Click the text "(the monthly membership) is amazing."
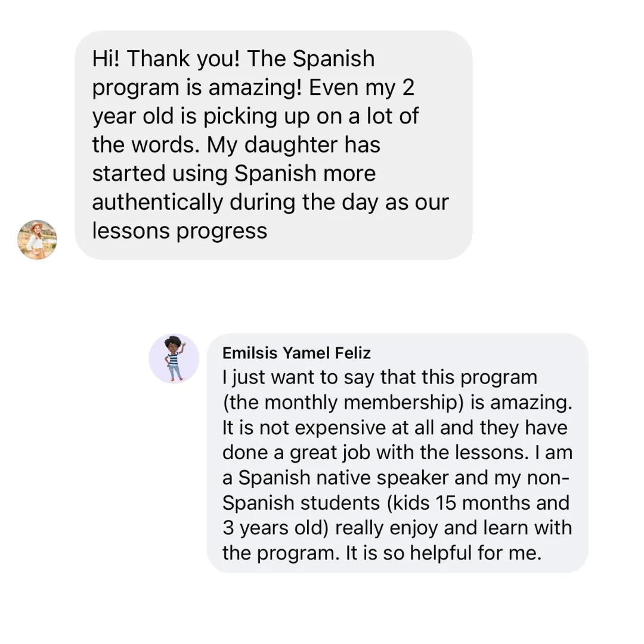This screenshot has width=644, height=644. (397, 402)
